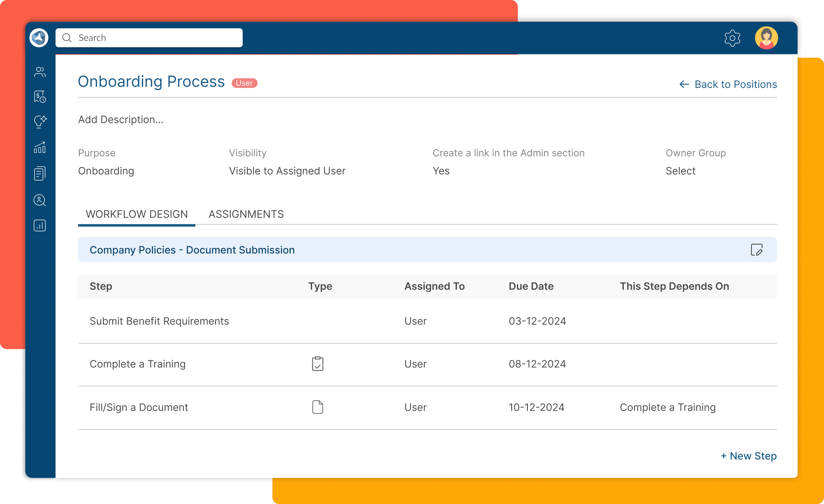Open settings gear in top bar

pyautogui.click(x=732, y=38)
